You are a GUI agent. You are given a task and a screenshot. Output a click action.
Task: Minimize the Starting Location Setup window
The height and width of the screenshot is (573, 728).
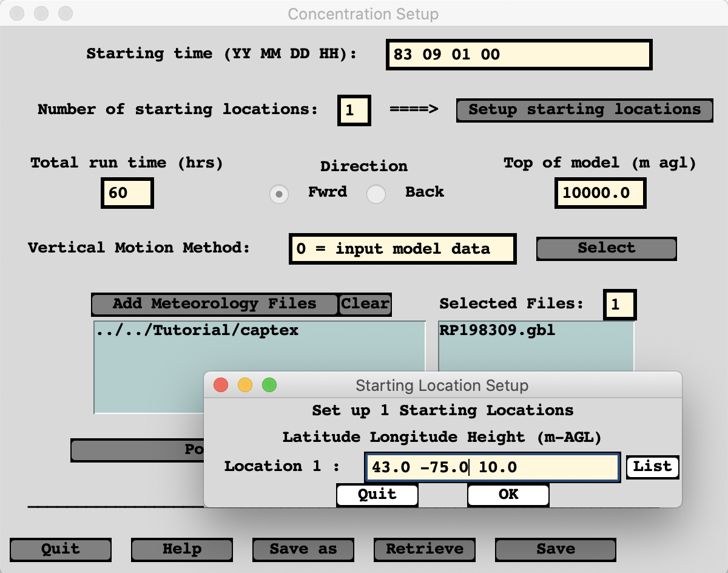coord(245,385)
